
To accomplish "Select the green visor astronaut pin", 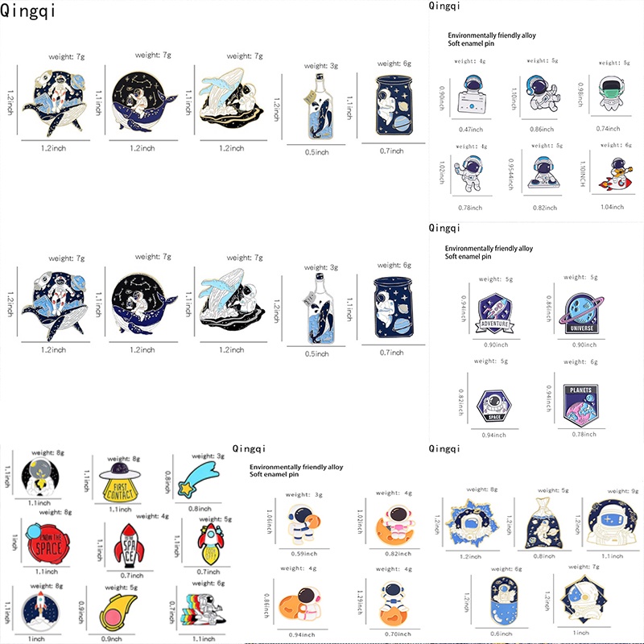I will (612, 93).
